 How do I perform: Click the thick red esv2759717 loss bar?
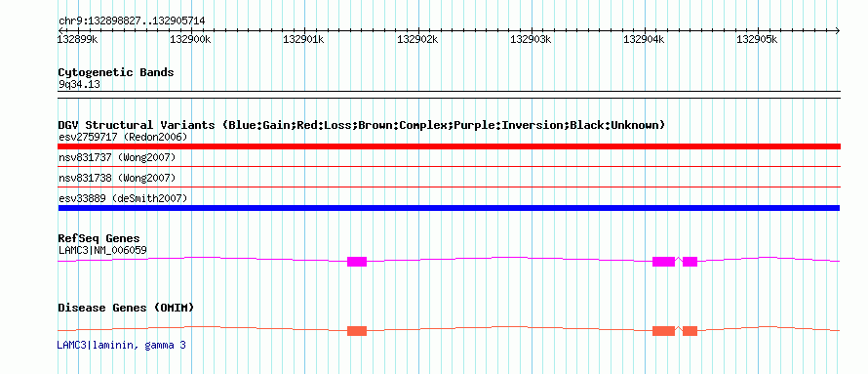[x=449, y=146]
